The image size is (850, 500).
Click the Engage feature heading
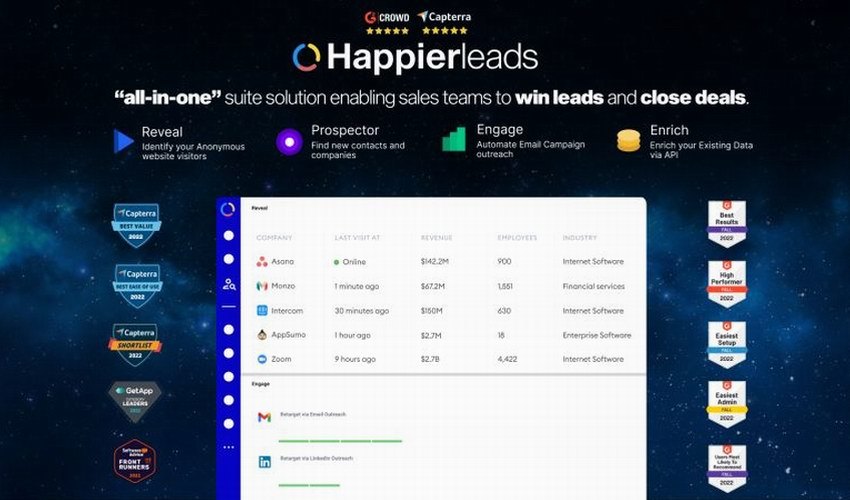[x=500, y=130]
